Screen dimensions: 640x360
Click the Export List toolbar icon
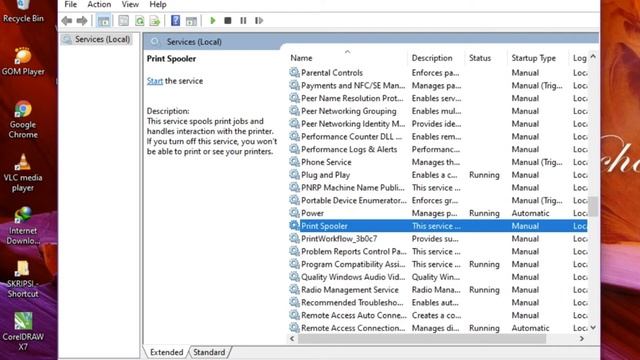click(155, 20)
